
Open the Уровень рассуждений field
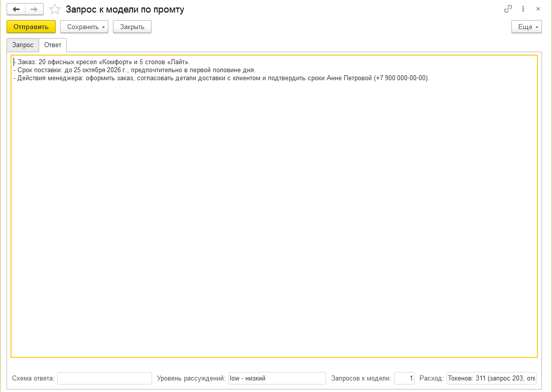point(277,378)
